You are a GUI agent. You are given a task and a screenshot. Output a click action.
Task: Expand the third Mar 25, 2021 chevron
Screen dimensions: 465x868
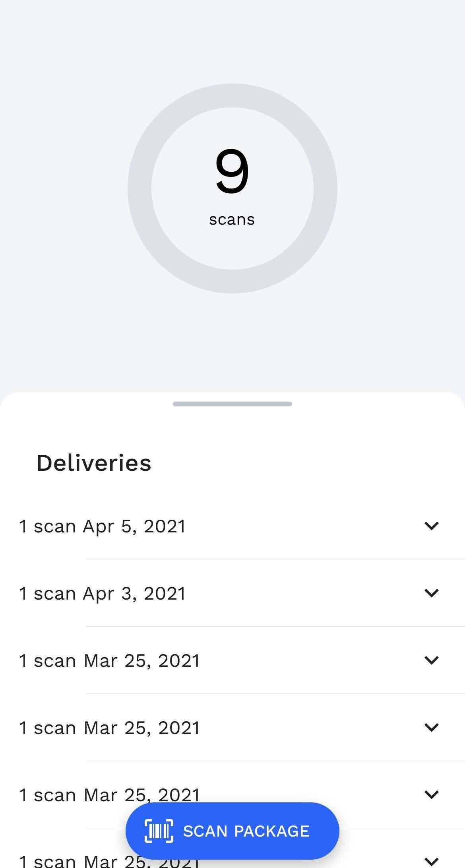coord(431,794)
